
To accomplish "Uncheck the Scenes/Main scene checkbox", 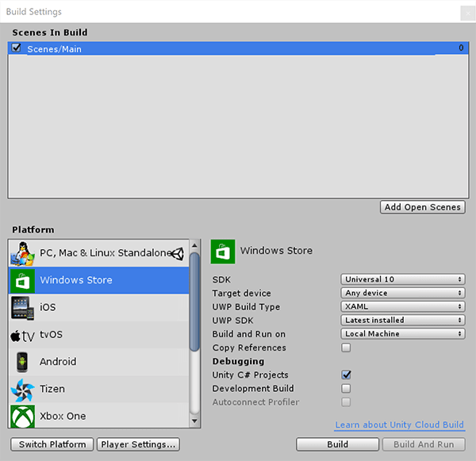I will [x=16, y=48].
